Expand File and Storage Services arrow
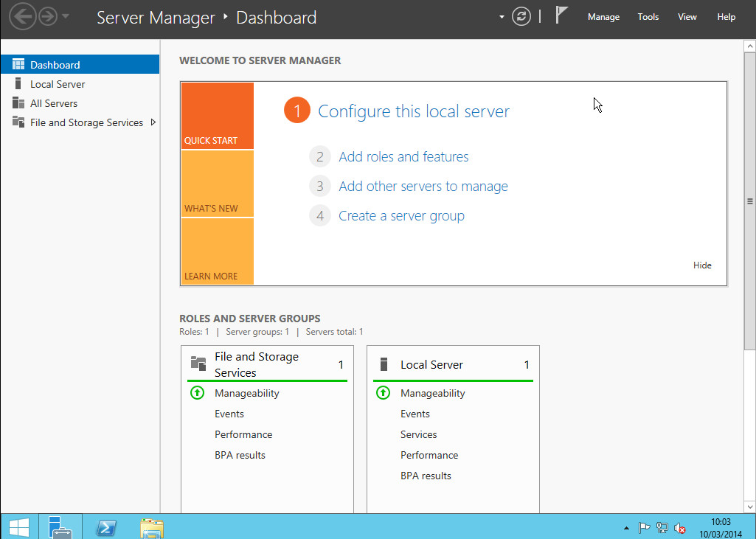 point(153,122)
